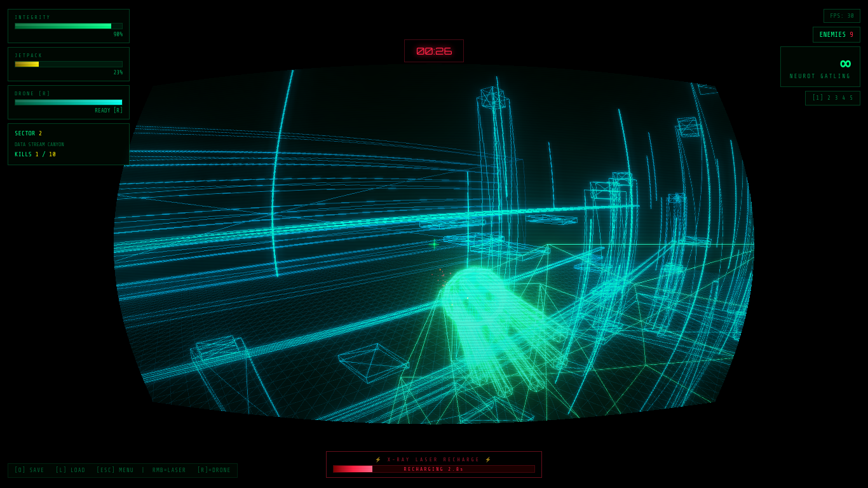
Task: Click the green crosshair reticle
Action: (434, 244)
